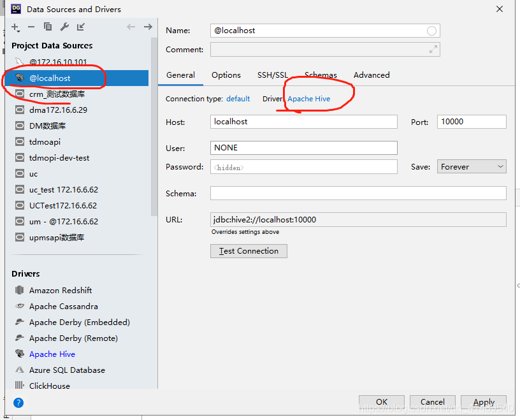Click the color circle in Name field
The width and height of the screenshot is (520, 420).
[x=431, y=31]
